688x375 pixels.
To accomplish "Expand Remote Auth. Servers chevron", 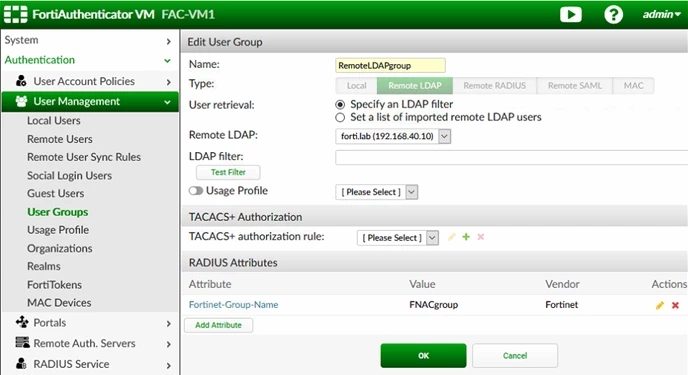I will click(169, 344).
